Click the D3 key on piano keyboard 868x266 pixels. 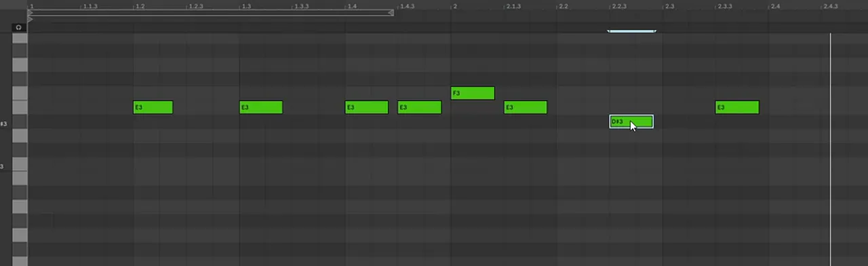20,136
